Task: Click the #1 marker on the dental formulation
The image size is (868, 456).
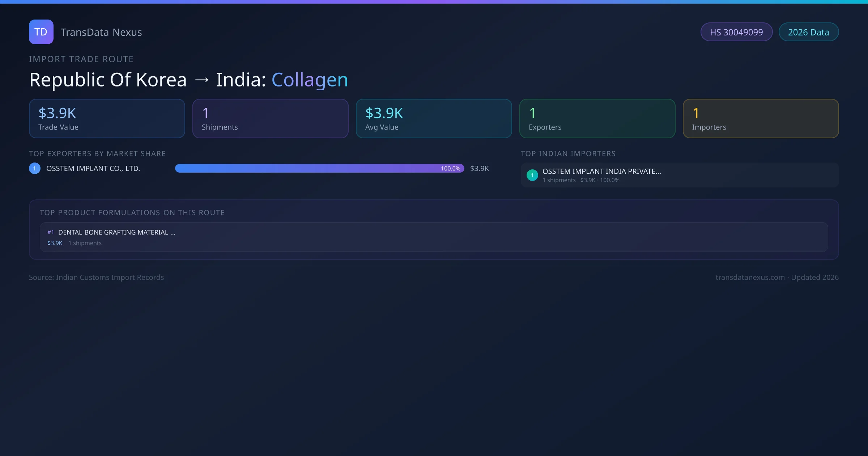Action: tap(51, 232)
